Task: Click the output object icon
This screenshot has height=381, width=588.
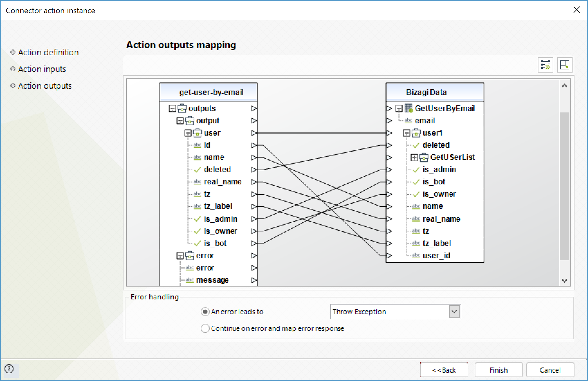Action: coord(190,120)
